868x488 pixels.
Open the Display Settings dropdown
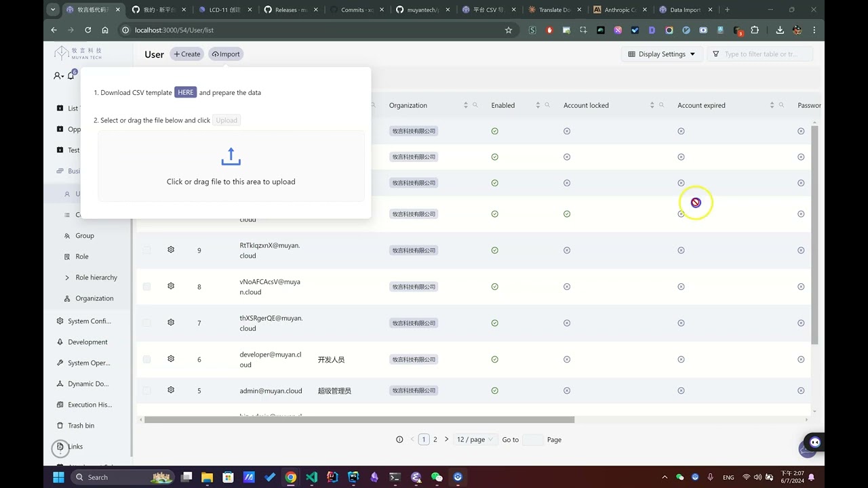(661, 54)
